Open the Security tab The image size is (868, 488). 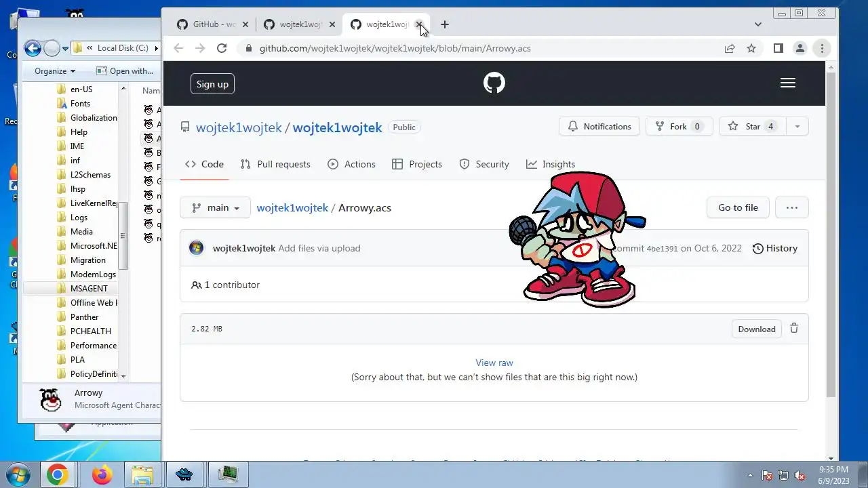[x=484, y=164]
